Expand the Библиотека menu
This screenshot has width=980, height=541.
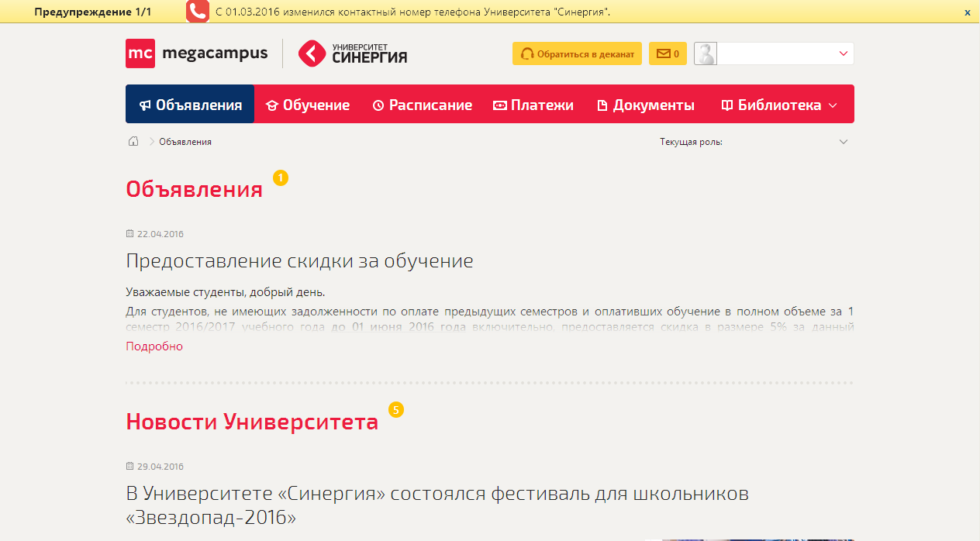click(x=779, y=105)
